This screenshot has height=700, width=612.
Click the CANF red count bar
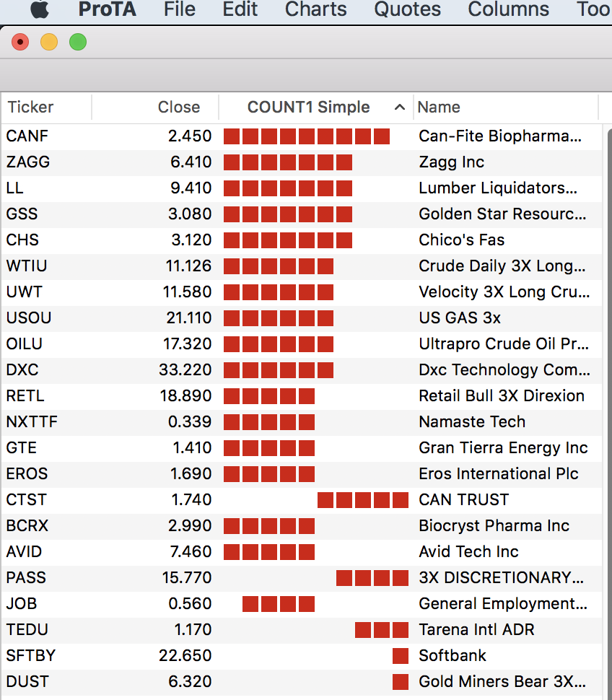click(x=307, y=136)
